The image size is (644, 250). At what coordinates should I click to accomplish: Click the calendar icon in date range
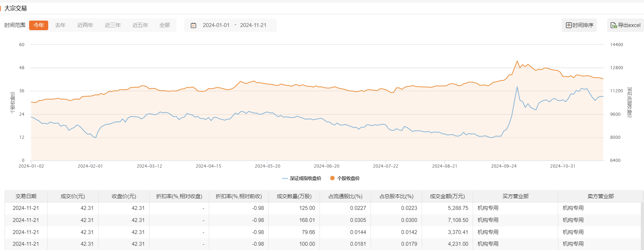(193, 25)
